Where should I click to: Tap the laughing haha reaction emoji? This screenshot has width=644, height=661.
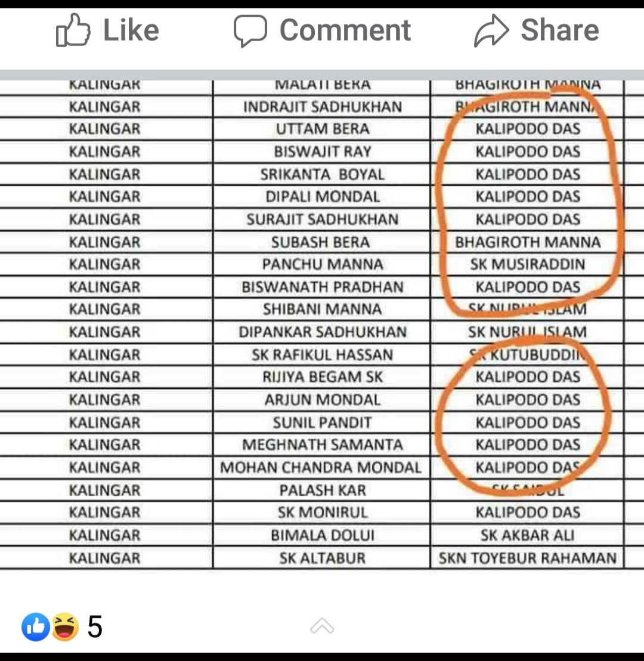pyautogui.click(x=64, y=627)
